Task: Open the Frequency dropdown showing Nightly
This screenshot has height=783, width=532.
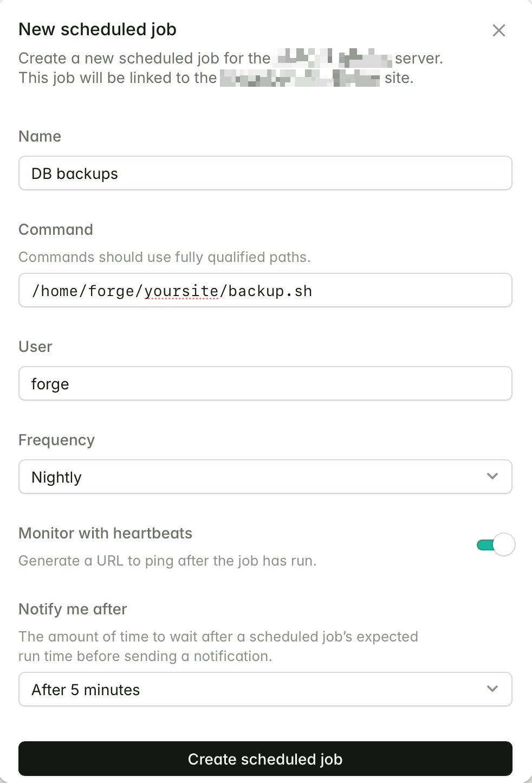Action: point(265,477)
